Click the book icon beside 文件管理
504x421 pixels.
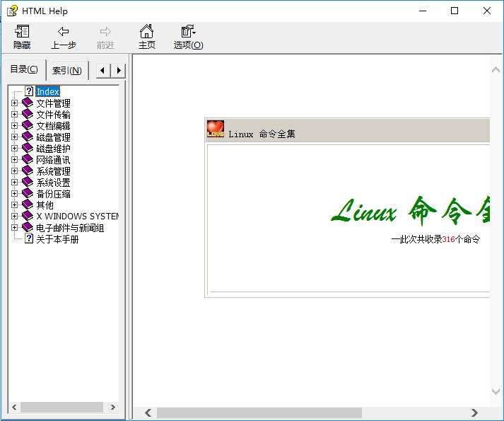28,103
